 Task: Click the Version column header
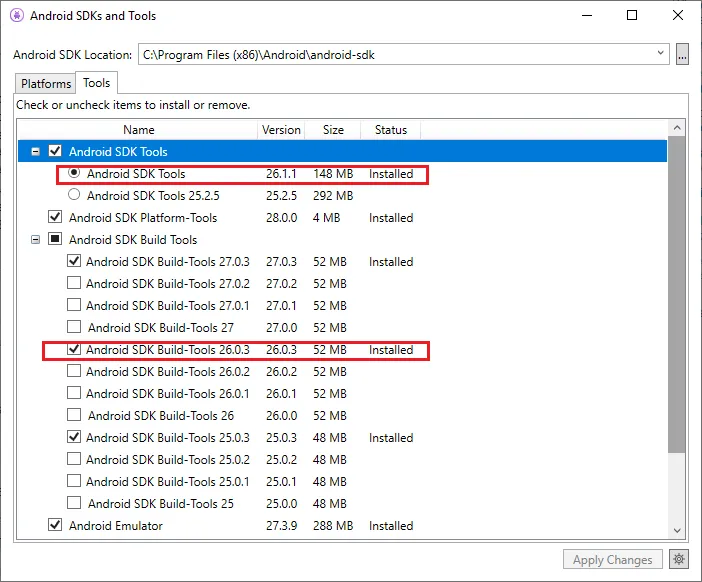point(281,130)
